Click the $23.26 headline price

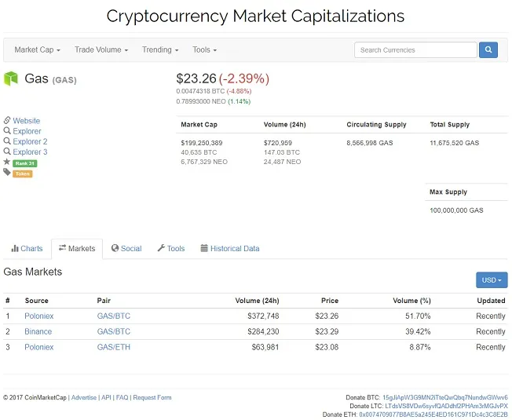click(196, 79)
